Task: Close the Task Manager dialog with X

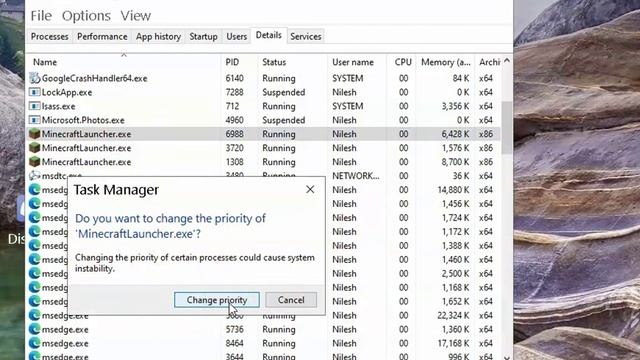Action: [310, 189]
